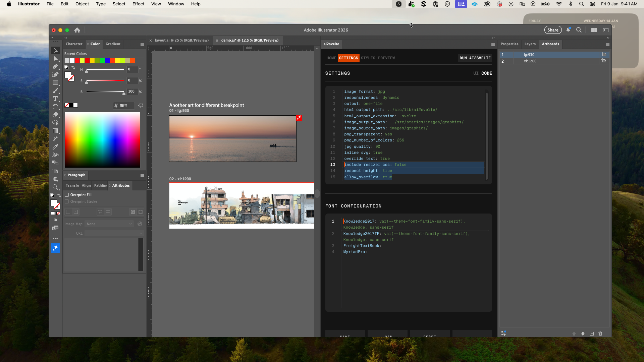The width and height of the screenshot is (644, 362).
Task: Click the Delete Artboard trash icon
Action: (x=600, y=334)
